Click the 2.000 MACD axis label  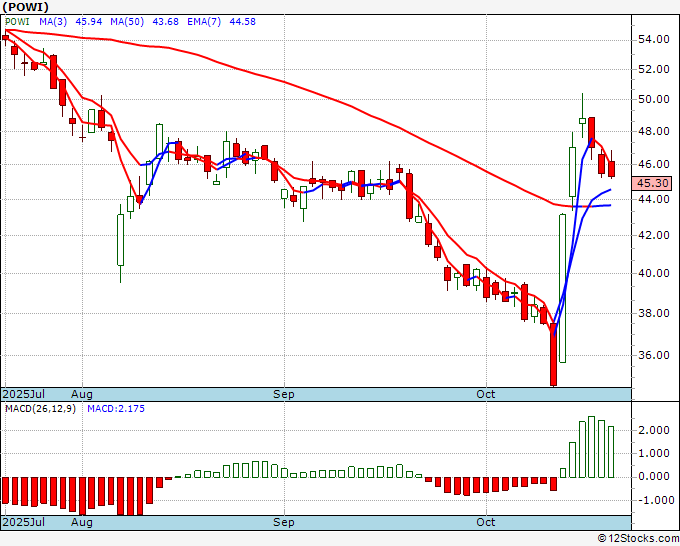(x=654, y=430)
